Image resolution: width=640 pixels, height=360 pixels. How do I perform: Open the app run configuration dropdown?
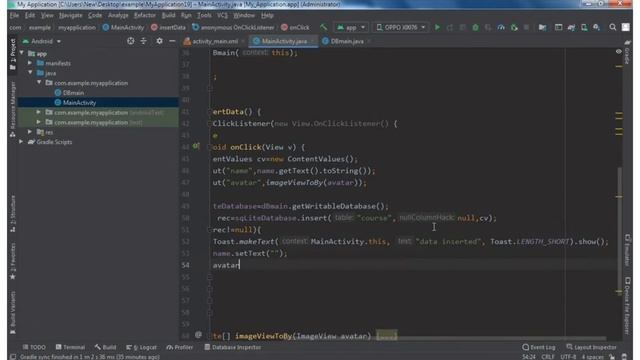pyautogui.click(x=351, y=27)
